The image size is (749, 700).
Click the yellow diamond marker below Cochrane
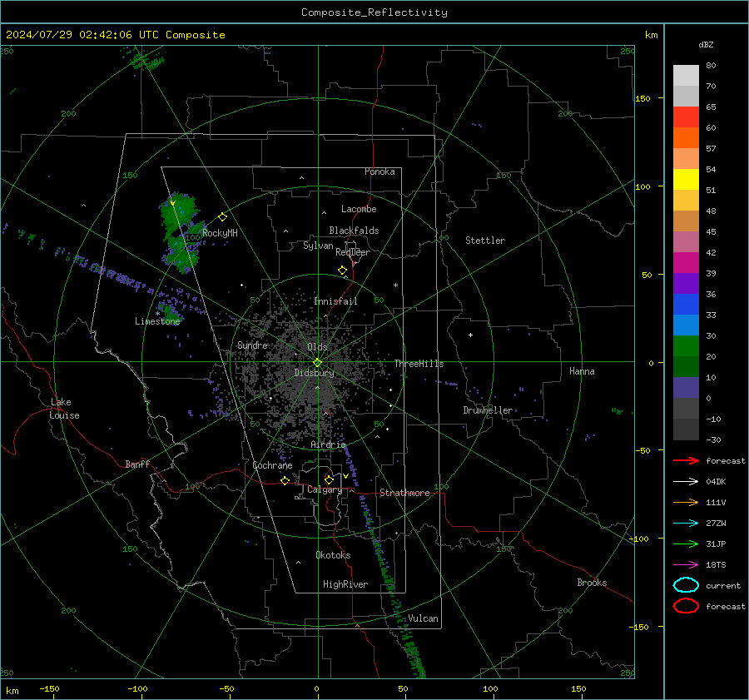coord(285,480)
